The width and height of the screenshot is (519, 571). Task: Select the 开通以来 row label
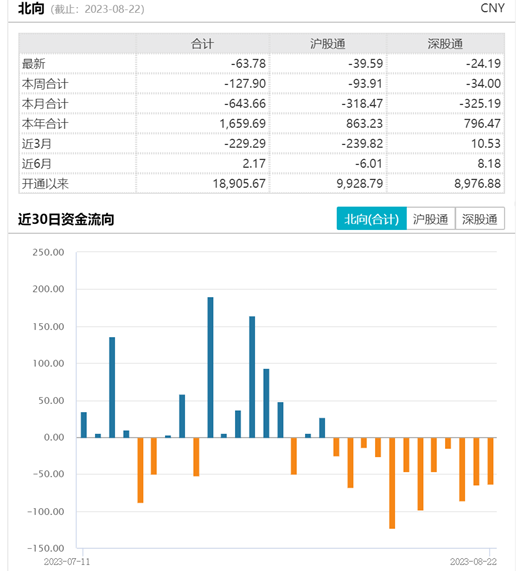point(45,184)
